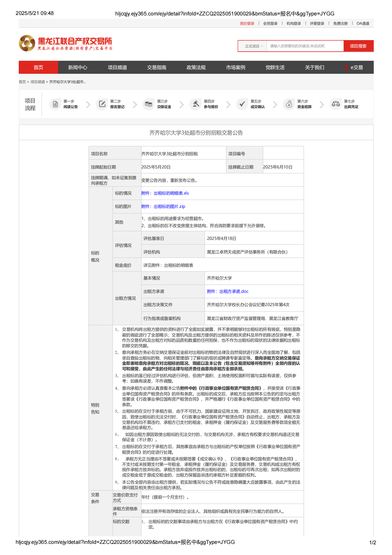Open the 出租方承诺.doc attachment link

pyautogui.click(x=227, y=291)
